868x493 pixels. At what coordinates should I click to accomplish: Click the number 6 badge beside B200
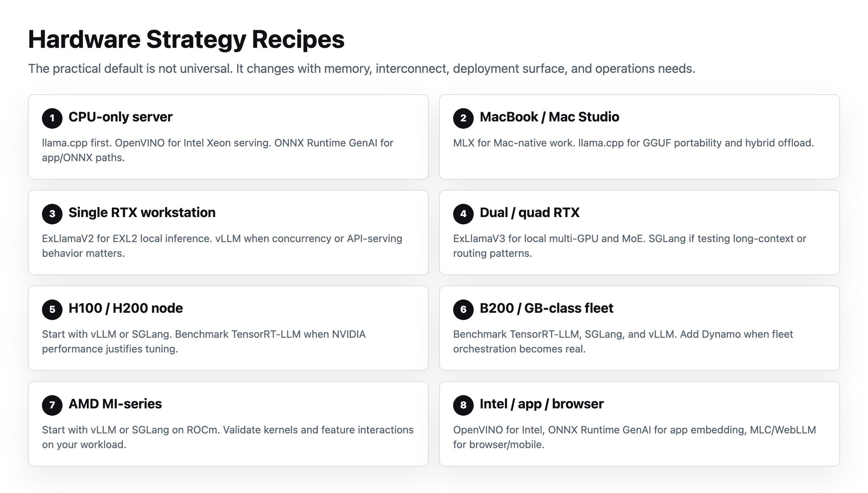(x=463, y=309)
